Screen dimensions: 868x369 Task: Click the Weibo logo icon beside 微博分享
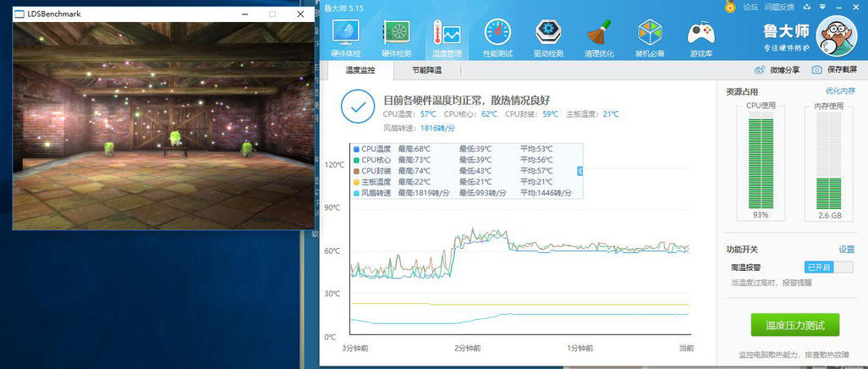point(760,69)
